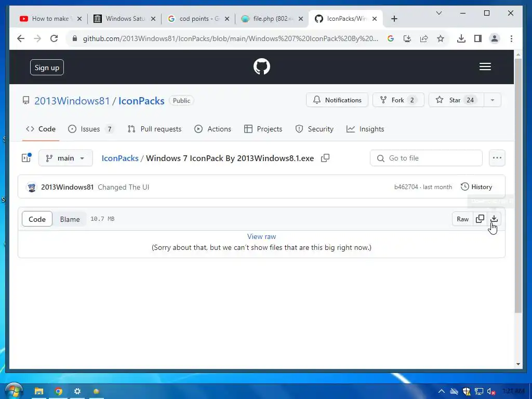Switch to the Code view toggle

[x=37, y=219]
